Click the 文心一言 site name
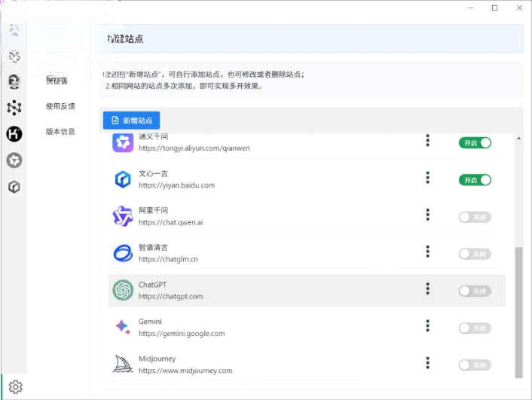The height and width of the screenshot is (400, 532). (x=153, y=173)
